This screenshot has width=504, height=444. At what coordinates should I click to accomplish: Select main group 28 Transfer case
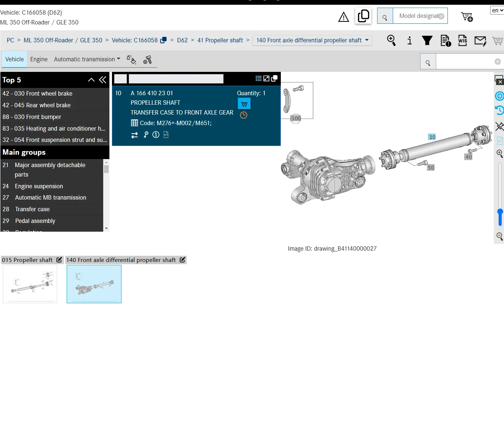point(52,209)
